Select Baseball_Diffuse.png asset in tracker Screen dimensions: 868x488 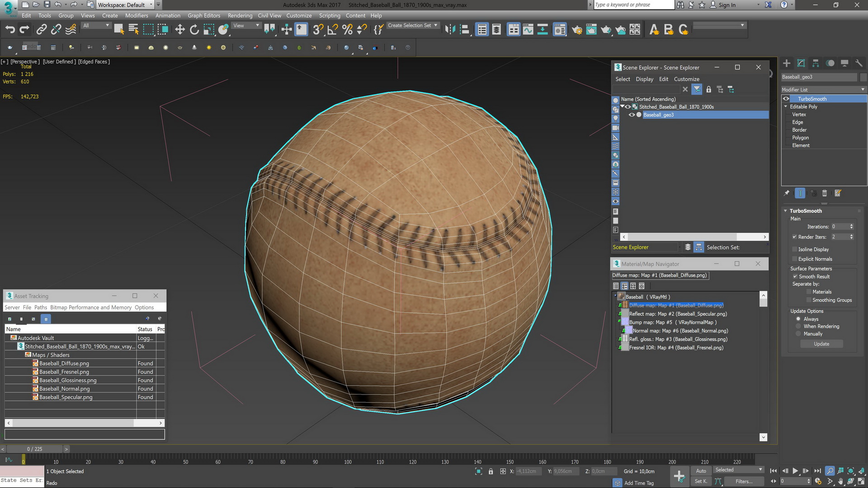[x=63, y=363]
